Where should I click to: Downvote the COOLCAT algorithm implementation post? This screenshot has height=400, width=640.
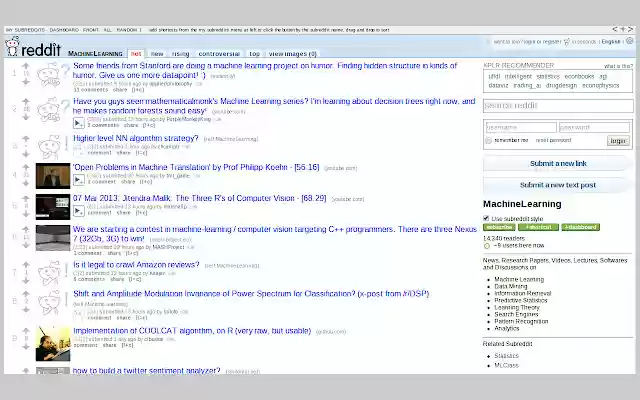(x=26, y=347)
